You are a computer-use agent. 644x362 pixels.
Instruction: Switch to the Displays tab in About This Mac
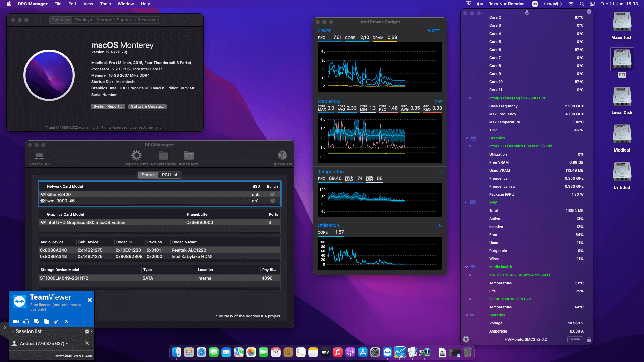[83, 20]
